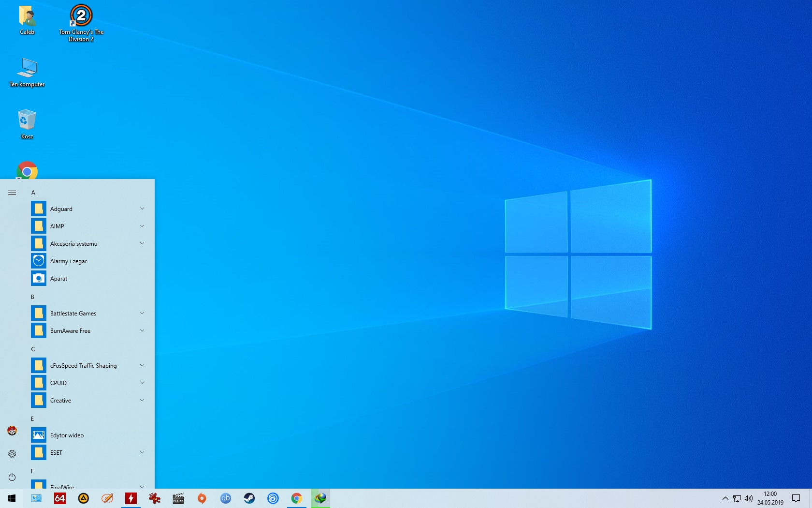Click the letter B section header

pyautogui.click(x=33, y=297)
